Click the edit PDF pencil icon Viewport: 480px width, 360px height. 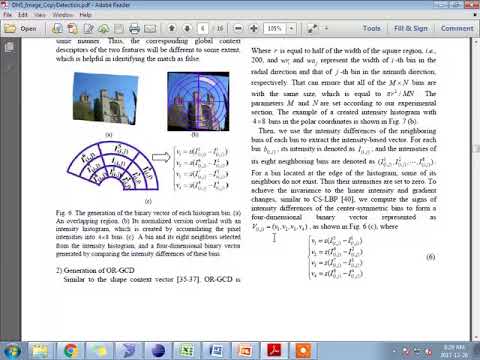click(89, 29)
